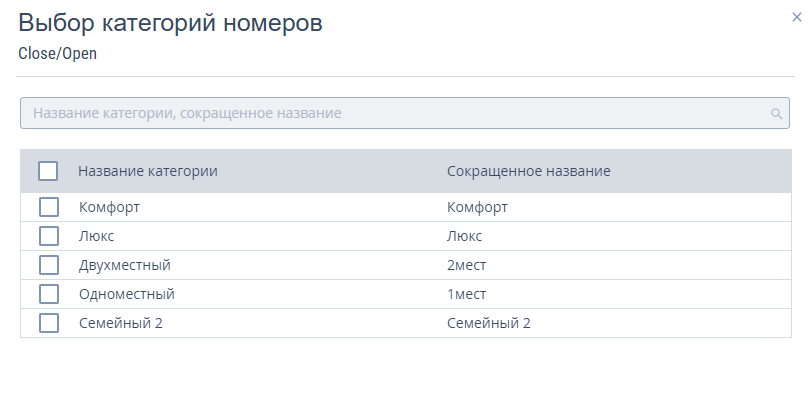
Task: Click the Close/Open subtitle text
Action: (57, 53)
